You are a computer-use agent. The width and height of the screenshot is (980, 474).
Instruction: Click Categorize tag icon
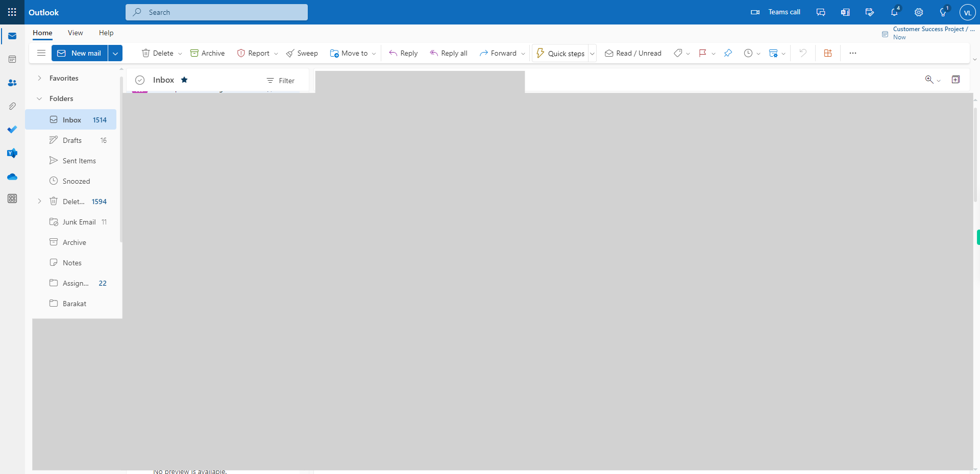point(678,53)
